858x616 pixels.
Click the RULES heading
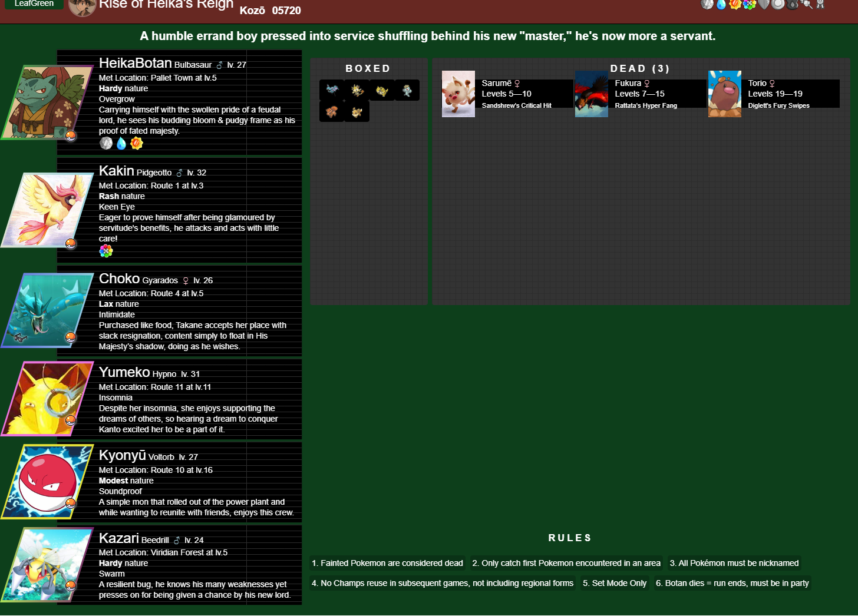pos(570,538)
